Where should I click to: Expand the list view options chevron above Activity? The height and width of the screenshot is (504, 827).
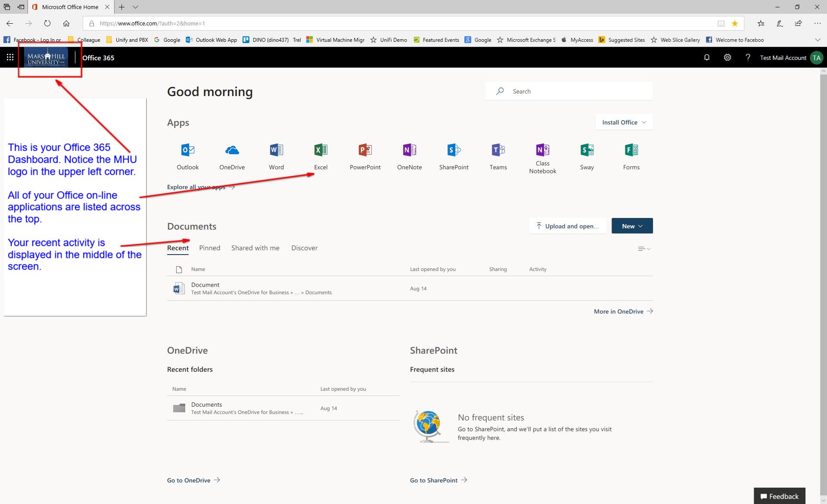click(644, 248)
